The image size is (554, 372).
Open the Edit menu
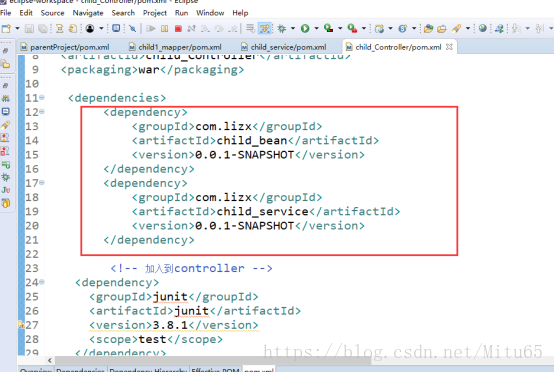point(26,13)
